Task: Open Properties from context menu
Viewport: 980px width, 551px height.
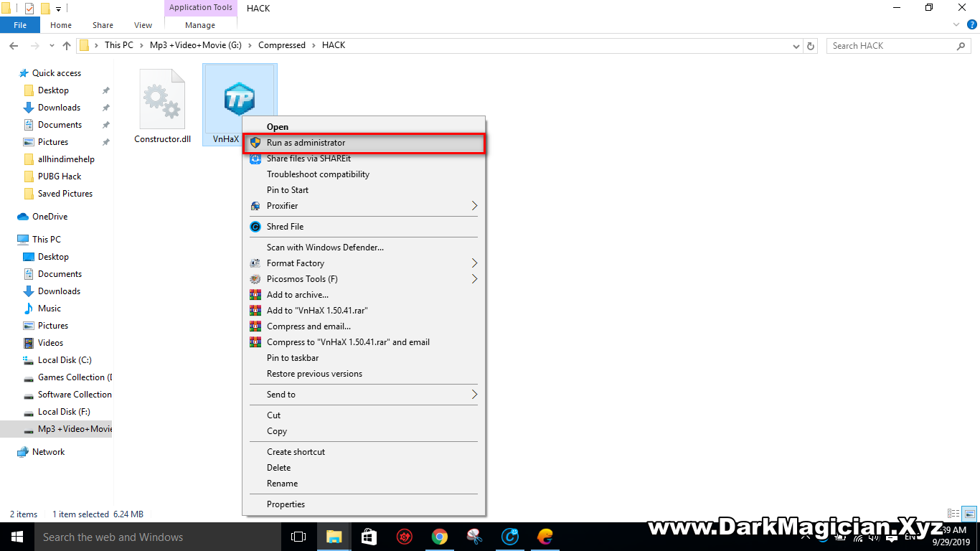Action: (x=364, y=504)
